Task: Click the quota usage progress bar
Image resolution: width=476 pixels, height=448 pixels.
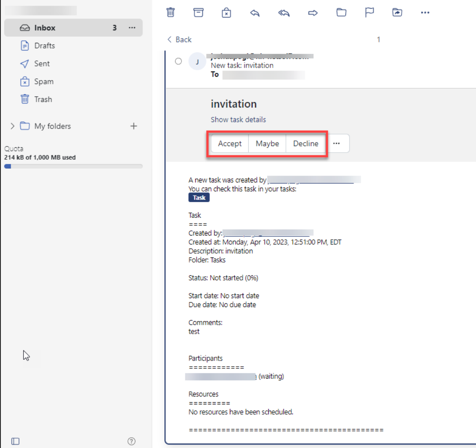Action: (x=73, y=166)
